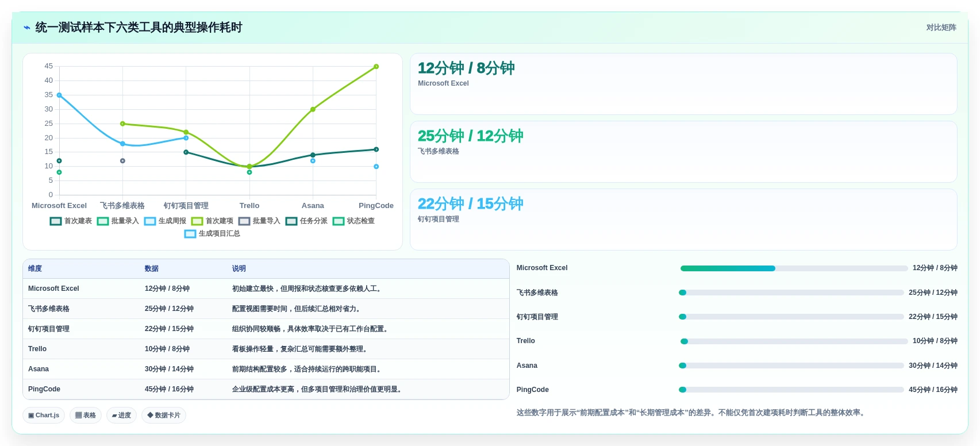Toggle the 批量导入 legend series
Image resolution: width=980 pixels, height=446 pixels.
pos(259,221)
